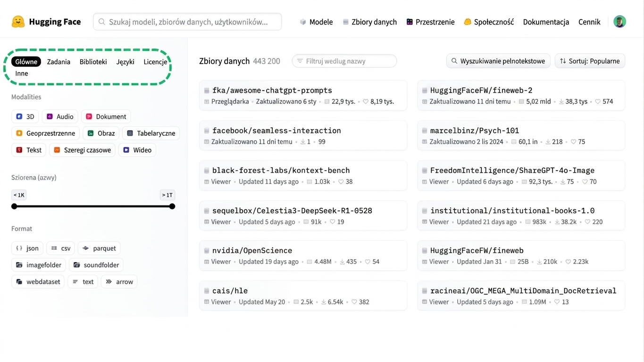The height and width of the screenshot is (362, 644).
Task: Click the Tekst modality icon
Action: coord(19,150)
